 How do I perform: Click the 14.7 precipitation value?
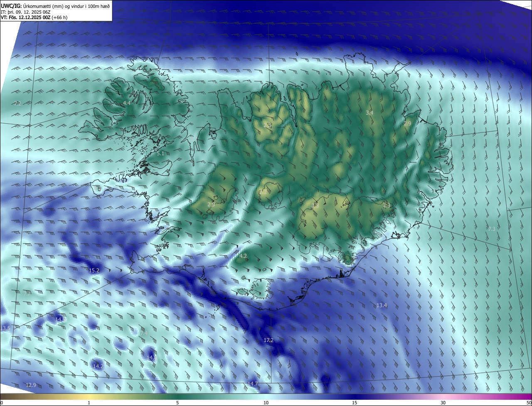pyautogui.click(x=253, y=383)
